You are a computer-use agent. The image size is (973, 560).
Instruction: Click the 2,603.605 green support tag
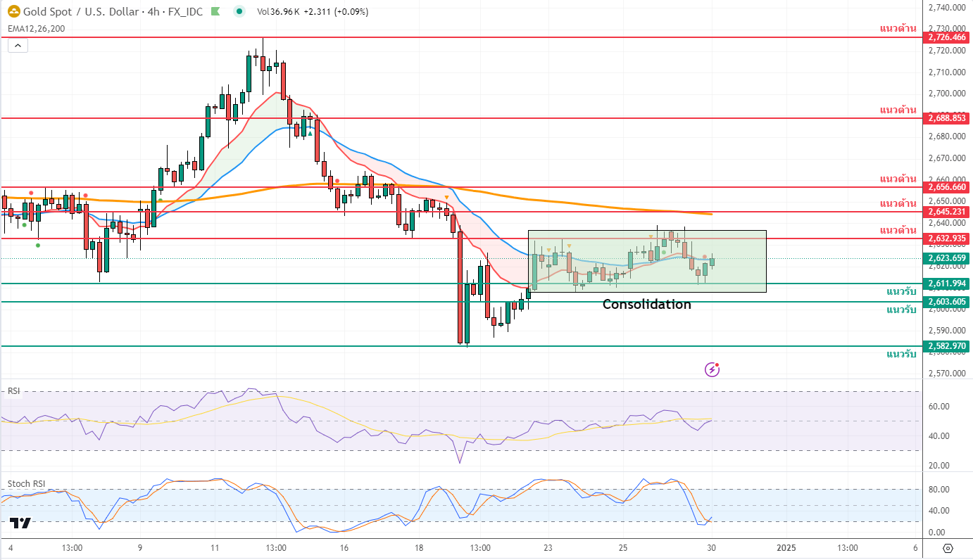pos(947,302)
